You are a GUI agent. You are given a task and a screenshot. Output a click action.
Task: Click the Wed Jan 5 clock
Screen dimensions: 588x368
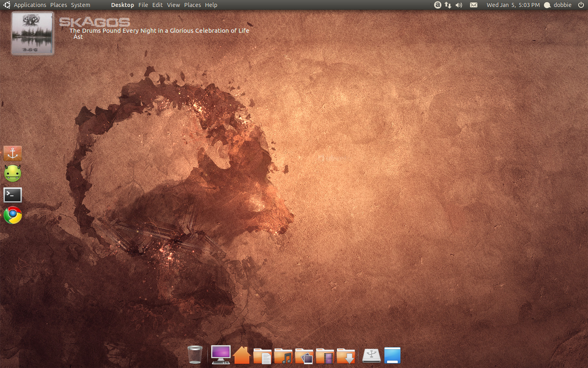tap(513, 5)
